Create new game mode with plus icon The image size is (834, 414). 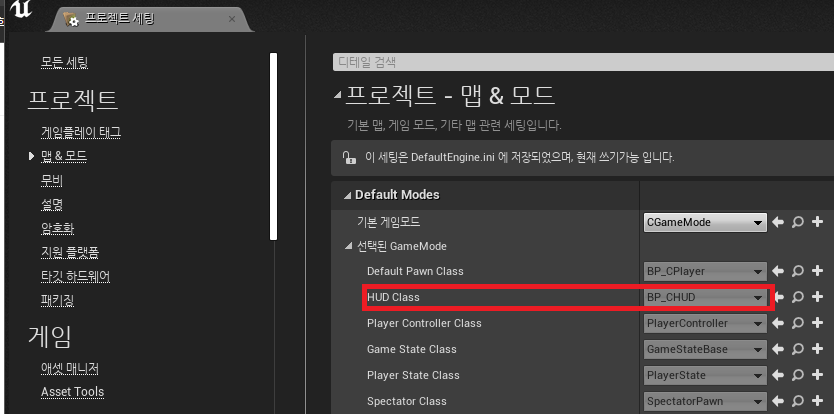tap(818, 222)
